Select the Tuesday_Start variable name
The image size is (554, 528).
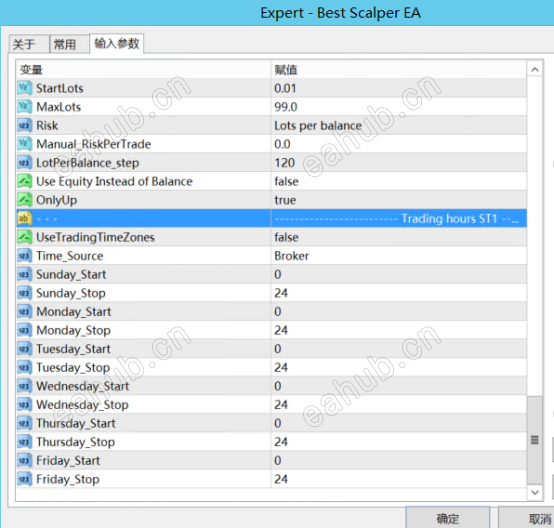tap(73, 349)
